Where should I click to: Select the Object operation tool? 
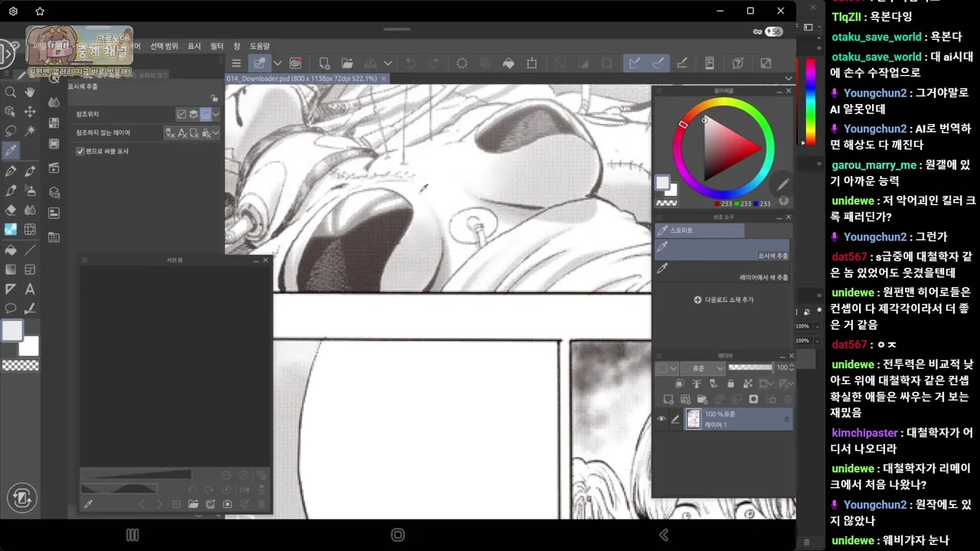[11, 112]
